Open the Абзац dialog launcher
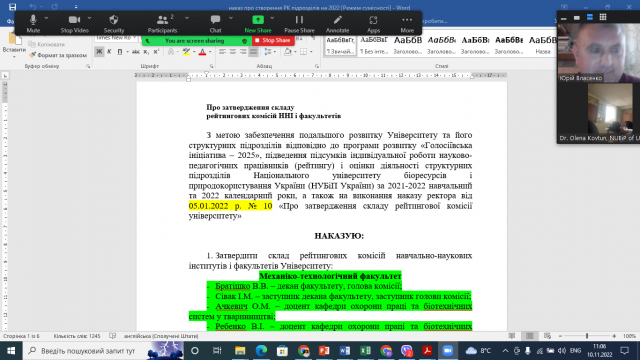 tap(317, 66)
